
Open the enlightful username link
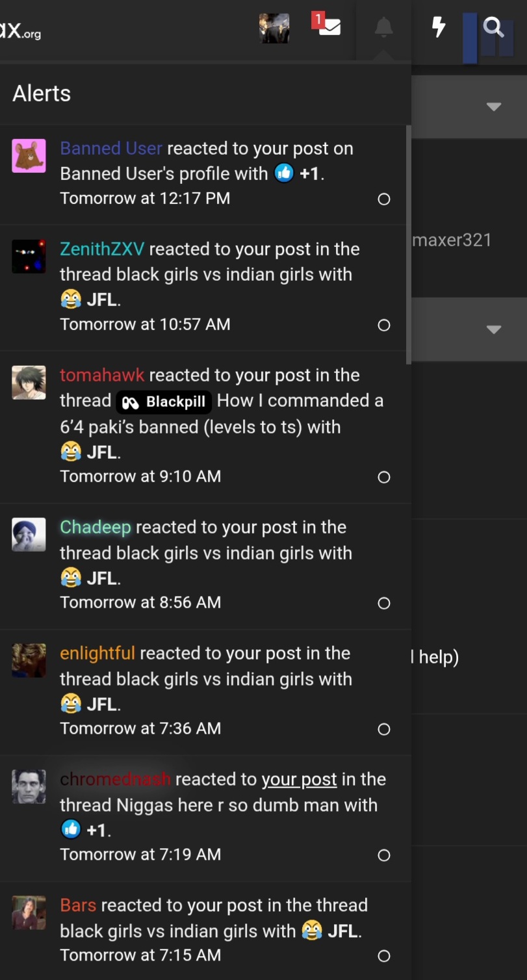(97, 653)
